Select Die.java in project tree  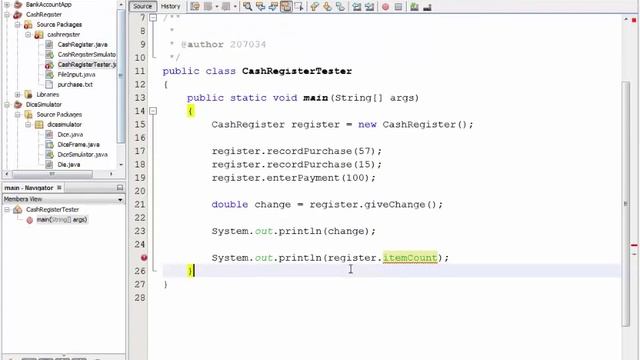point(69,164)
